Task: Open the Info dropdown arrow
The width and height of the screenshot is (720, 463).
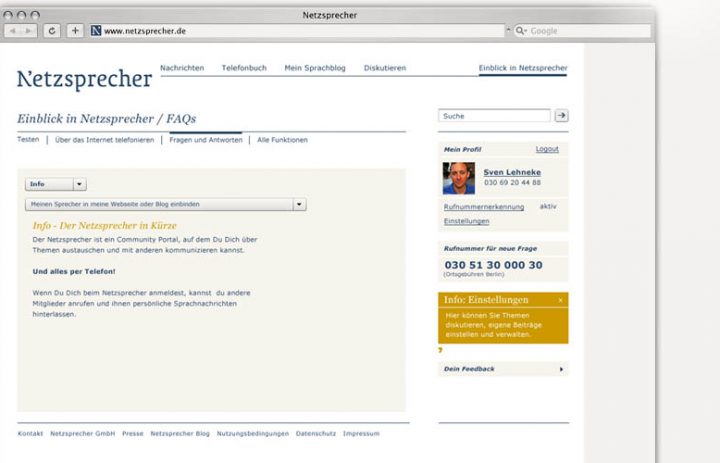Action: [80, 184]
